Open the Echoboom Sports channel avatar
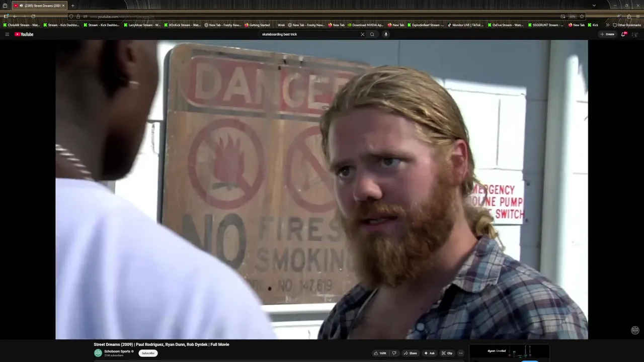 (x=98, y=353)
